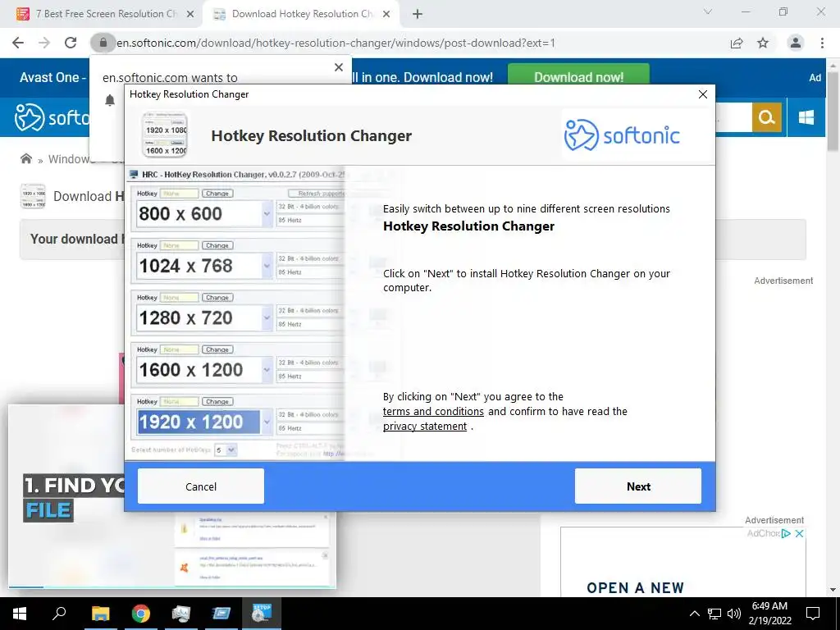Open the Chrome three-dot menu
Viewport: 840px width, 630px height.
[x=822, y=43]
